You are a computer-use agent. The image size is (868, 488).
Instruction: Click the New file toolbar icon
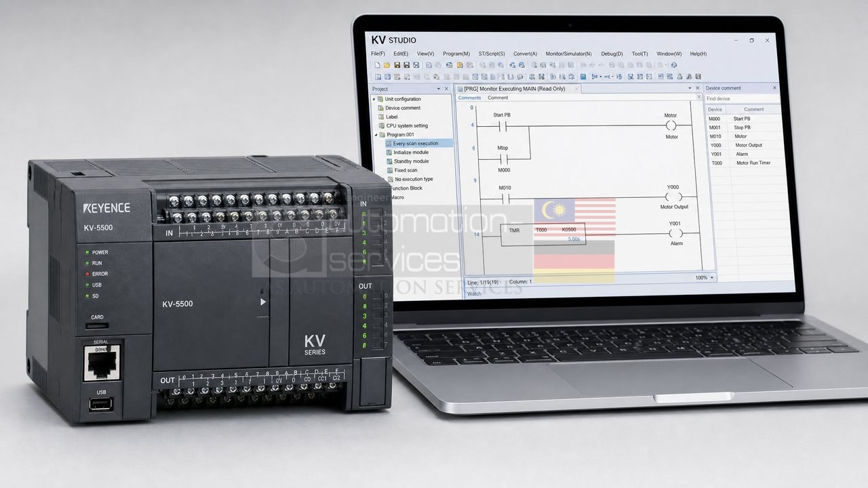pos(377,65)
